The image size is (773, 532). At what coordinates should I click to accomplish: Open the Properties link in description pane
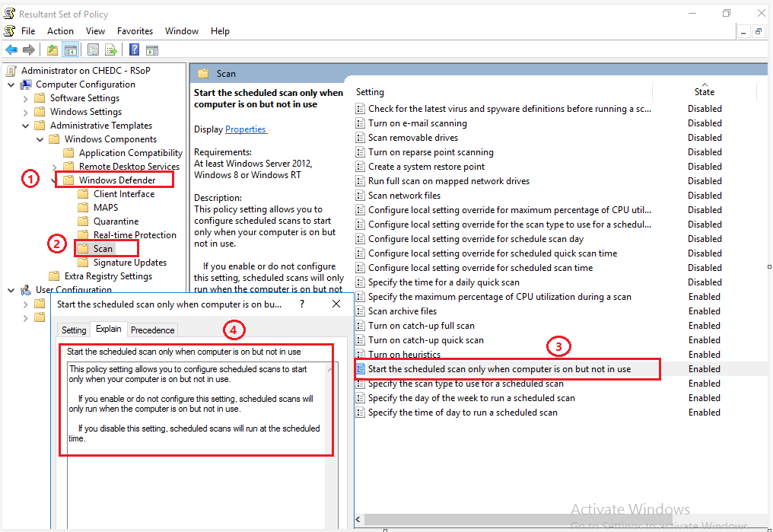246,129
